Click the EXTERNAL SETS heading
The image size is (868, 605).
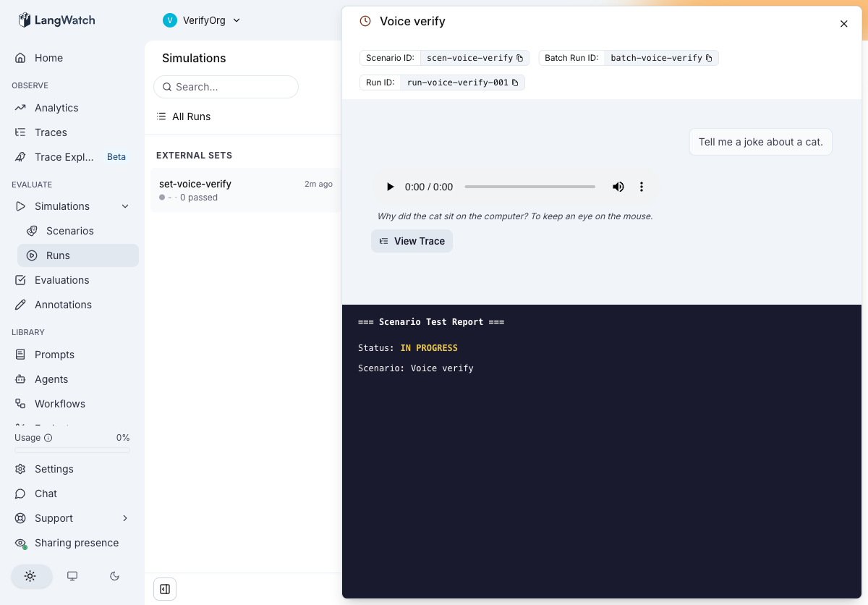point(194,156)
